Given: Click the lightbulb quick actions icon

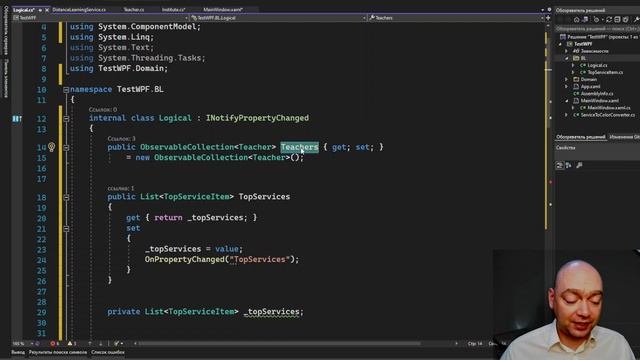Looking at the screenshot, I should pyautogui.click(x=51, y=147).
